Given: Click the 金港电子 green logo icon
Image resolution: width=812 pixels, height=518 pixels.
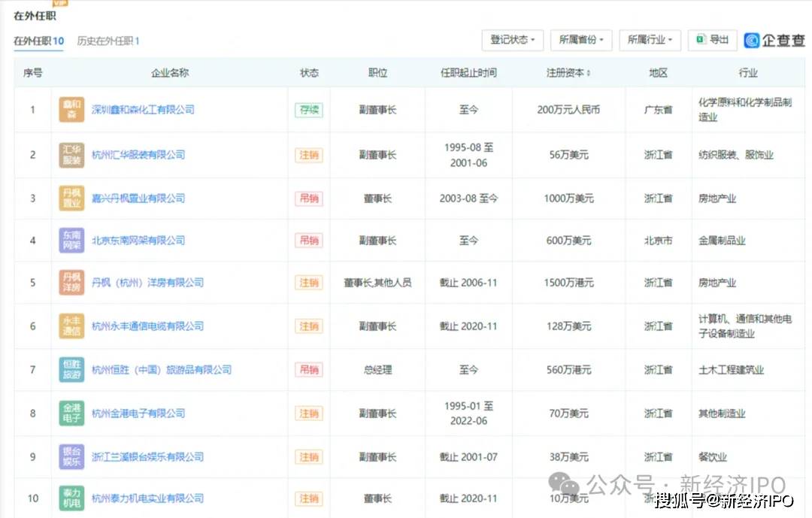Looking at the screenshot, I should 71,413.
